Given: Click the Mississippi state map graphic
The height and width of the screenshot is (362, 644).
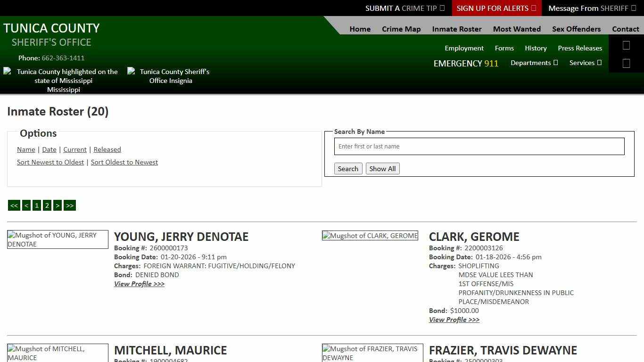Looking at the screenshot, I should pos(64,80).
